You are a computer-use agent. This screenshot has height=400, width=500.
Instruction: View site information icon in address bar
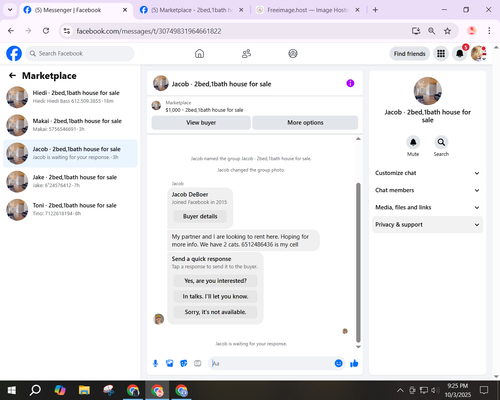point(67,31)
